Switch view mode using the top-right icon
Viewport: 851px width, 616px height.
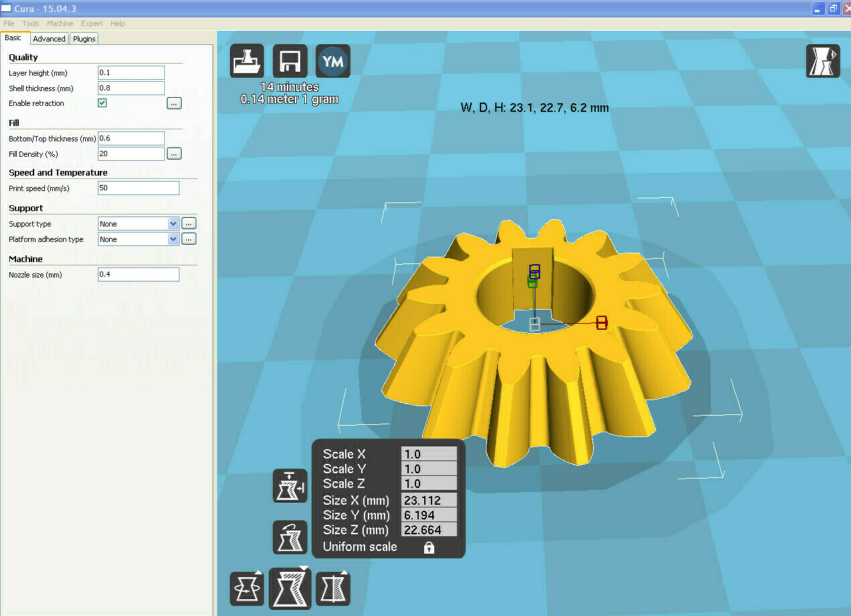click(823, 60)
